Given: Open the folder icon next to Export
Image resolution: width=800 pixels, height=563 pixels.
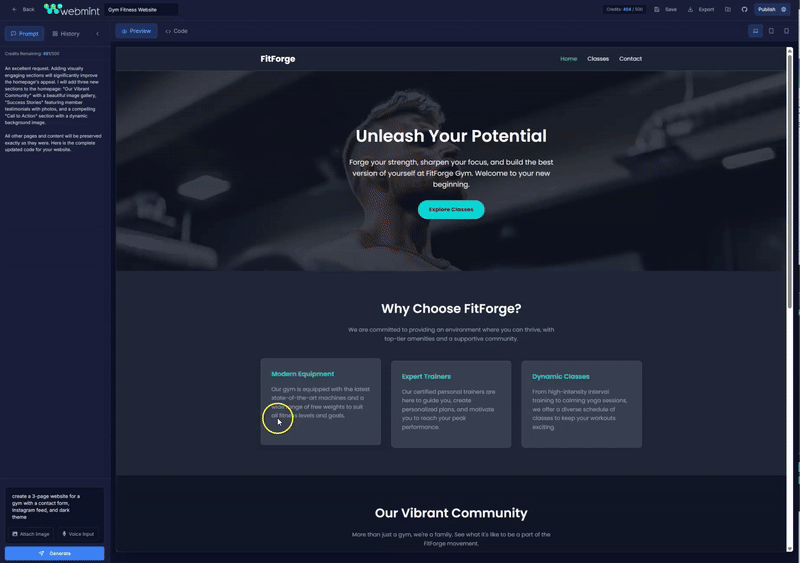Looking at the screenshot, I should [x=728, y=9].
